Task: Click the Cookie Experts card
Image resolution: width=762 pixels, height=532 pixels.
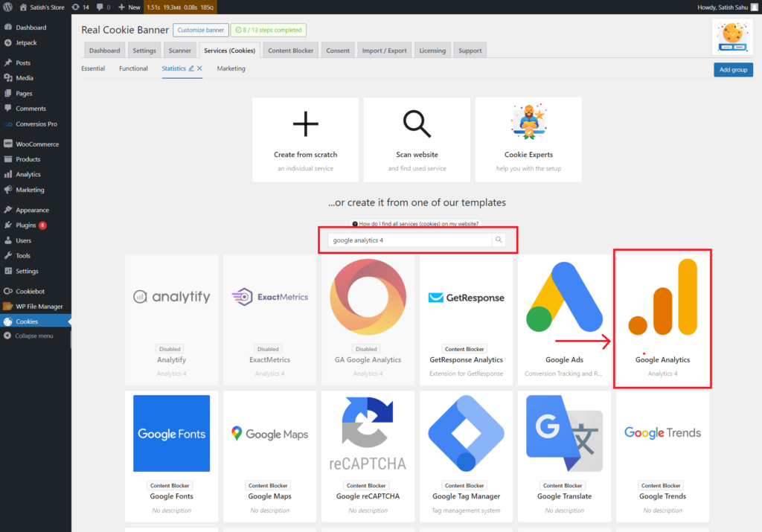Action: (x=529, y=140)
